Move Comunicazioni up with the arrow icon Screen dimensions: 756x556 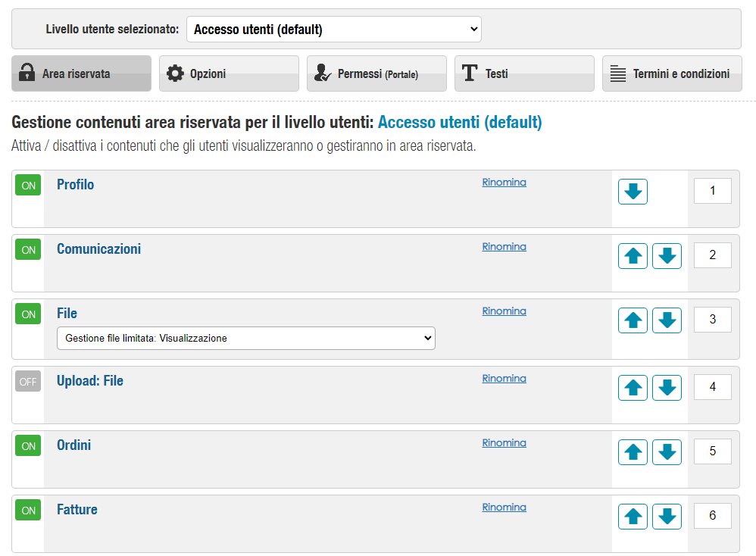[x=633, y=255]
